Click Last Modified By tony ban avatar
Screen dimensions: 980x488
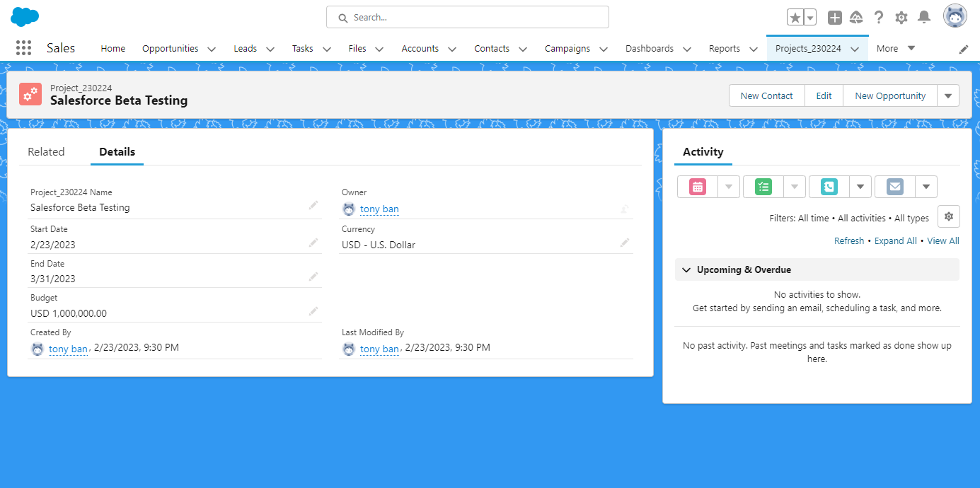tap(349, 349)
